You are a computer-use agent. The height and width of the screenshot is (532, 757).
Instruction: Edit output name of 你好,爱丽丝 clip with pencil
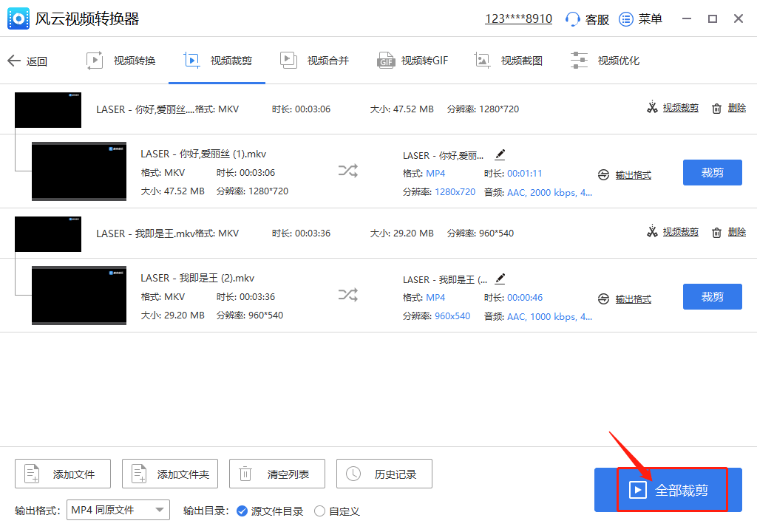(500, 155)
